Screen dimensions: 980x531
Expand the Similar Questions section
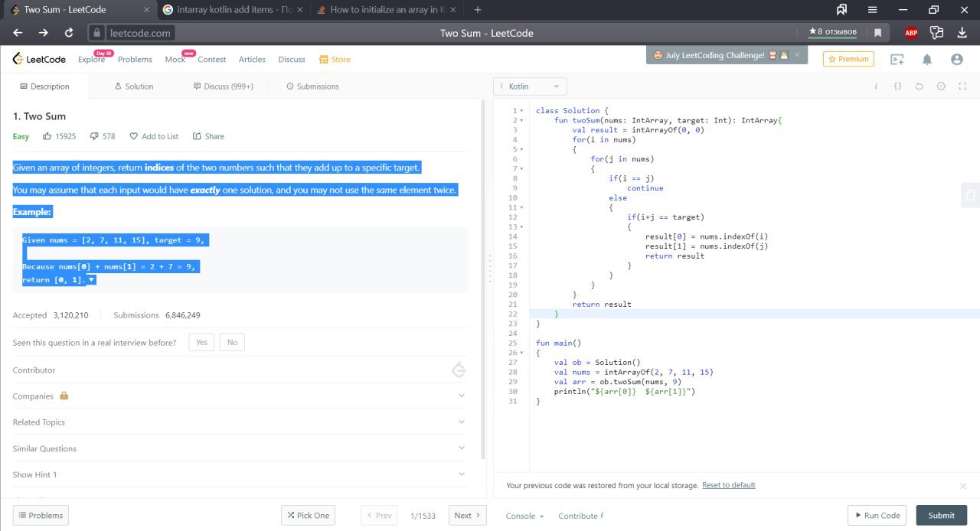240,448
